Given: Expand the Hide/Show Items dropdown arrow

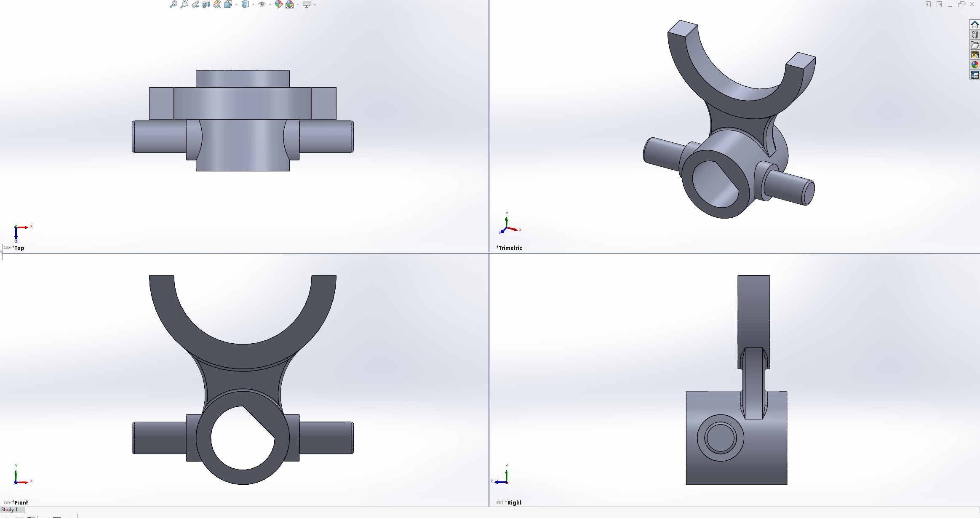Looking at the screenshot, I should click(x=270, y=5).
